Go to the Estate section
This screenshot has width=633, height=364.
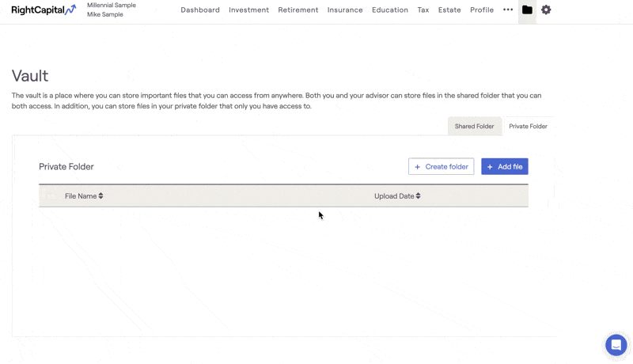pos(449,10)
